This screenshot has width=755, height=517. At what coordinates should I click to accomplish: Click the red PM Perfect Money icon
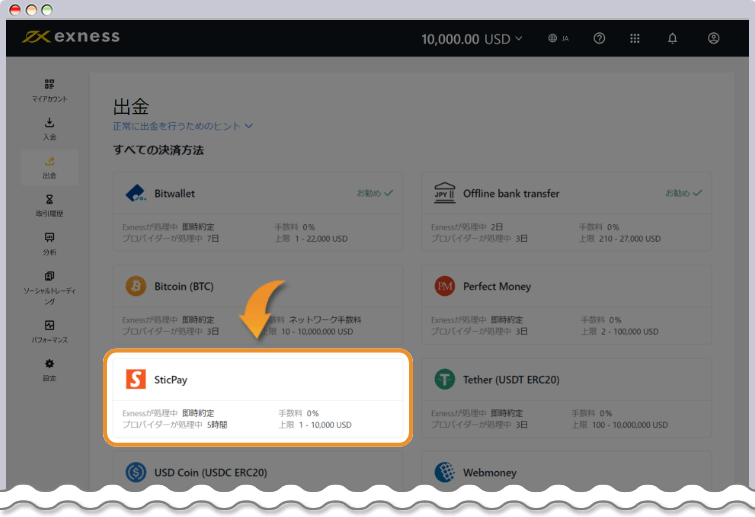pyautogui.click(x=444, y=286)
